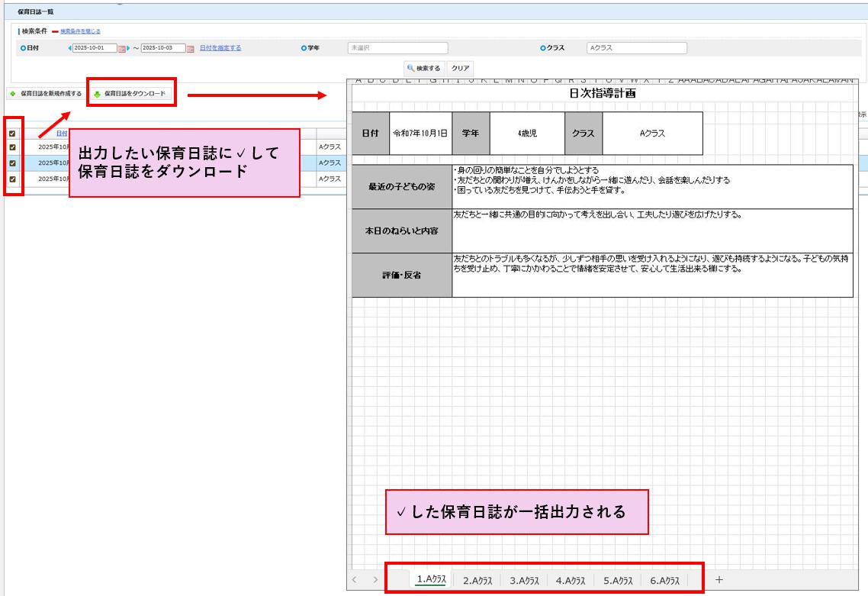Screen dimensions: 868x596
Task: Open the end date calendar picker icon
Action: pyautogui.click(x=190, y=48)
